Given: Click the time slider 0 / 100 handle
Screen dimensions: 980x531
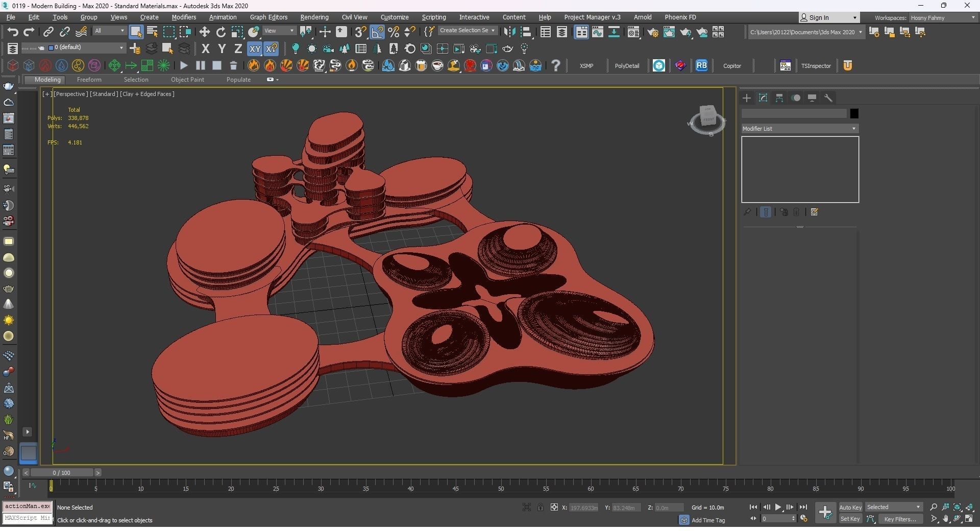Looking at the screenshot, I should [61, 473].
